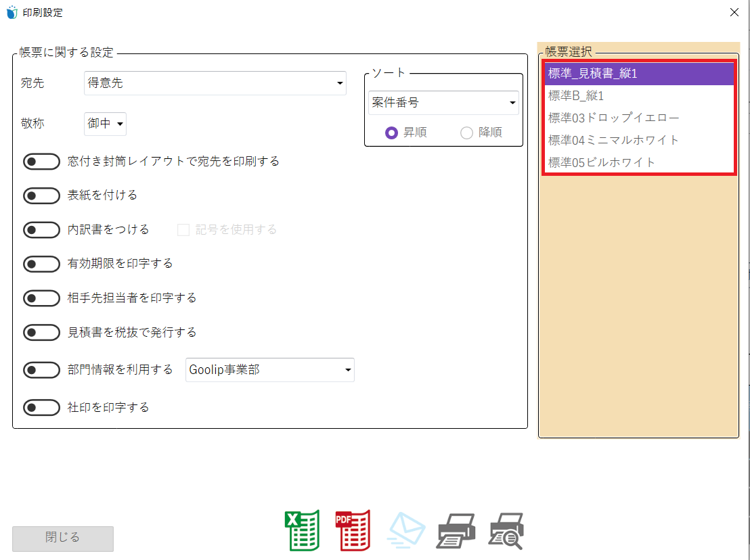The height and width of the screenshot is (560, 750).
Task: Turn on the 表紙を付ける switch
Action: [x=41, y=195]
